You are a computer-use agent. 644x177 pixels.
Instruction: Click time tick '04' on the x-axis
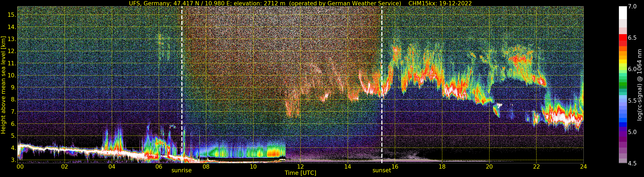(x=112, y=167)
